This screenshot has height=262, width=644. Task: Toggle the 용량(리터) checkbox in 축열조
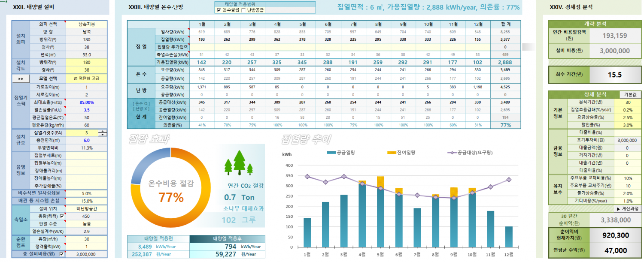click(62, 216)
